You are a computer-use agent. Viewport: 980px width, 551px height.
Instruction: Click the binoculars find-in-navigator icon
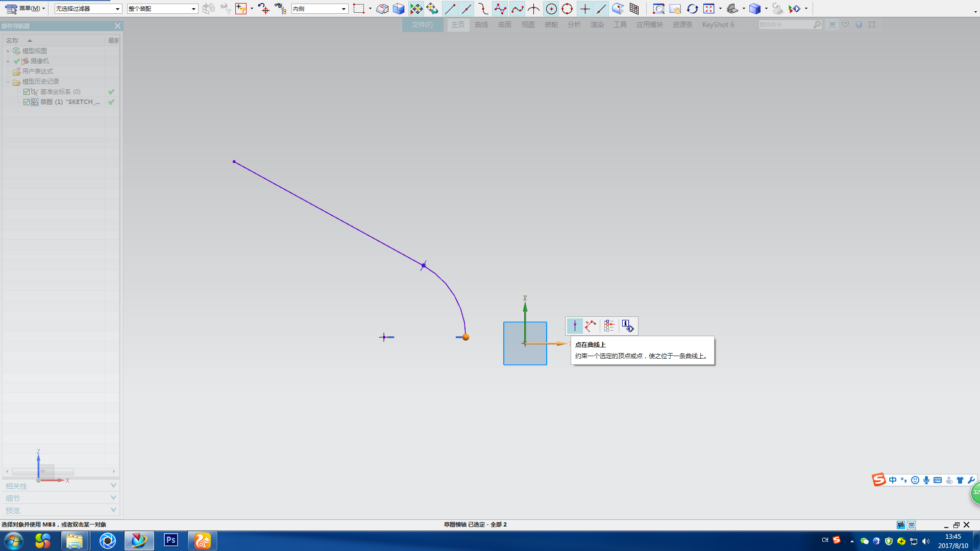tap(280, 9)
